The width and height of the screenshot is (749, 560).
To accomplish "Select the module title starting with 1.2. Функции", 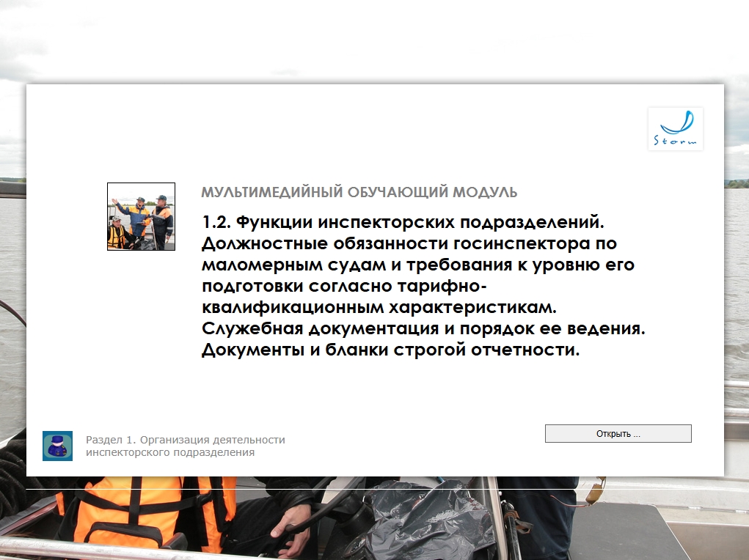I will pyautogui.click(x=423, y=286).
